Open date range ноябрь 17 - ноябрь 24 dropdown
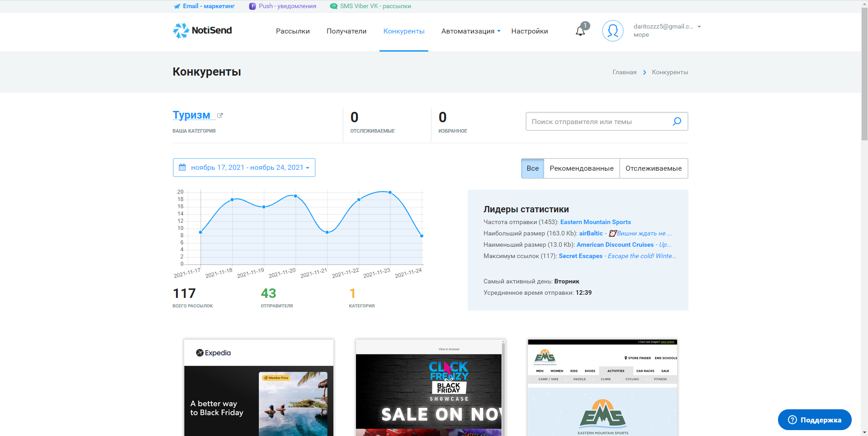Screen dimensions: 868x436 point(244,168)
